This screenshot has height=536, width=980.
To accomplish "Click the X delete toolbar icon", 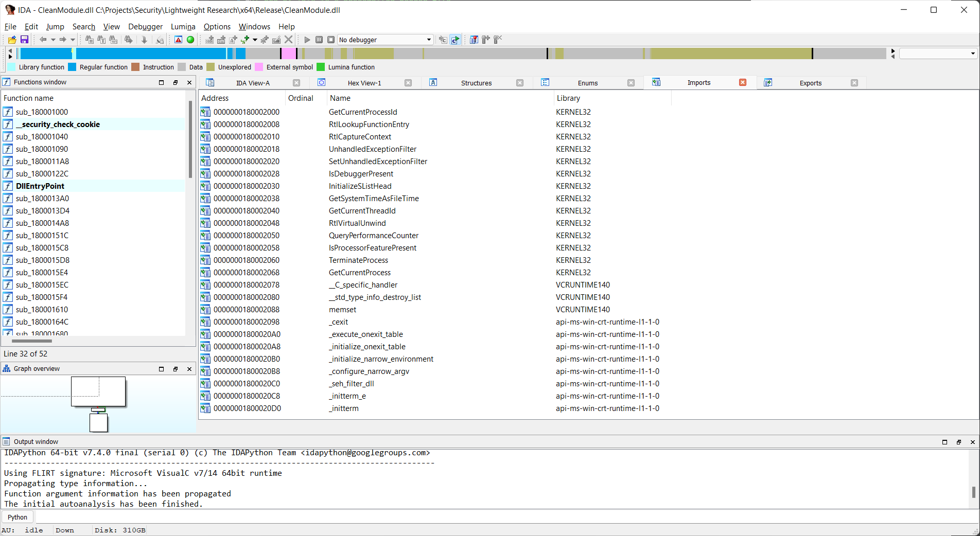I will [289, 40].
